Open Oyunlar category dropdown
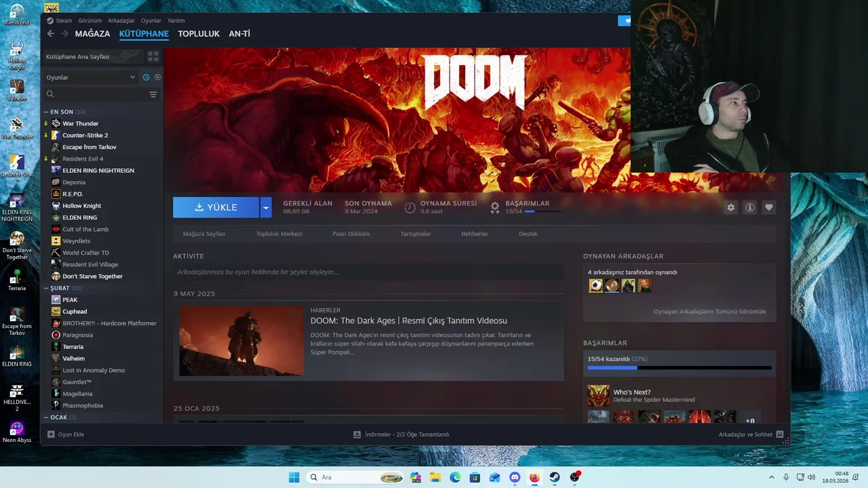Image resolution: width=868 pixels, height=488 pixels. (90, 77)
